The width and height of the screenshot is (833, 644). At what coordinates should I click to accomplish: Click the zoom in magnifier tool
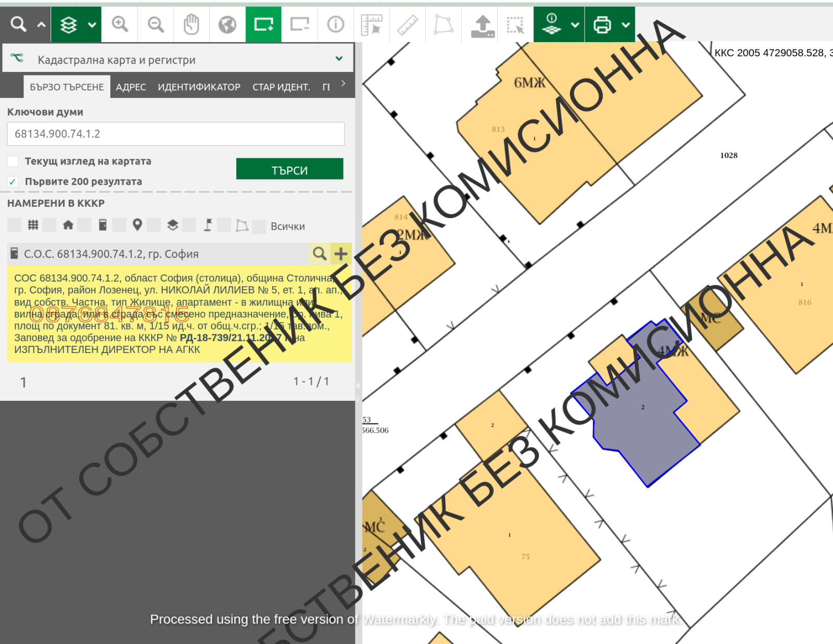pos(120,24)
